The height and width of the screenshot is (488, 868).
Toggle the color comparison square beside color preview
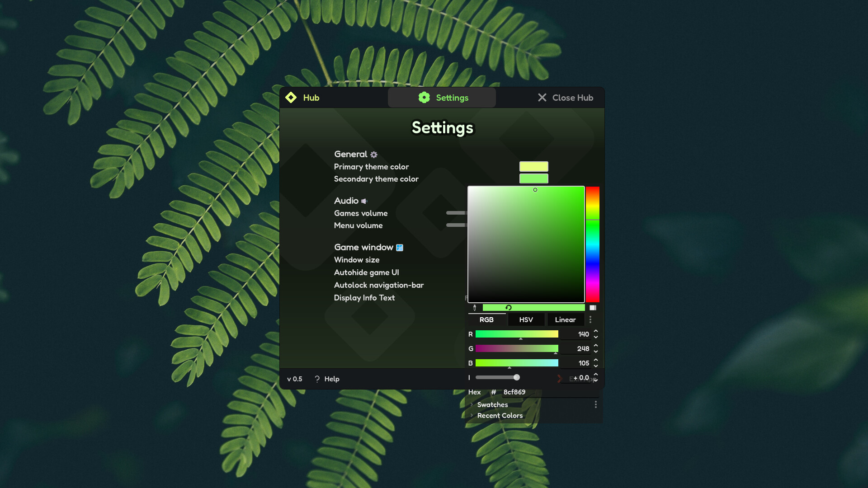point(593,307)
